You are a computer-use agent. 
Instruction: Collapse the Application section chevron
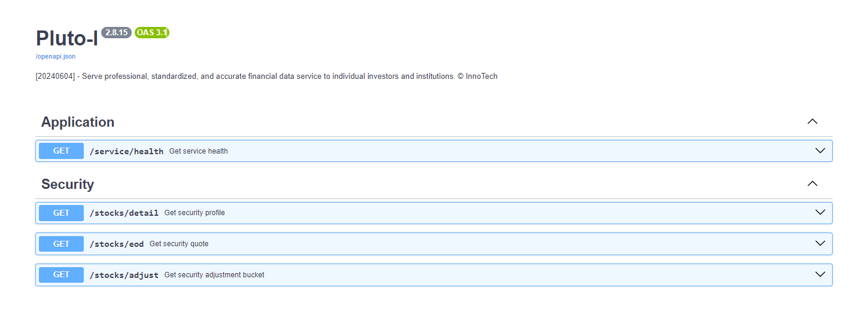pyautogui.click(x=812, y=121)
